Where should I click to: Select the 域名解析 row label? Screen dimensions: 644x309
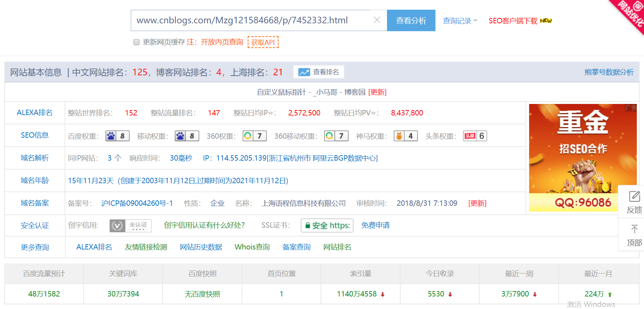coord(35,158)
